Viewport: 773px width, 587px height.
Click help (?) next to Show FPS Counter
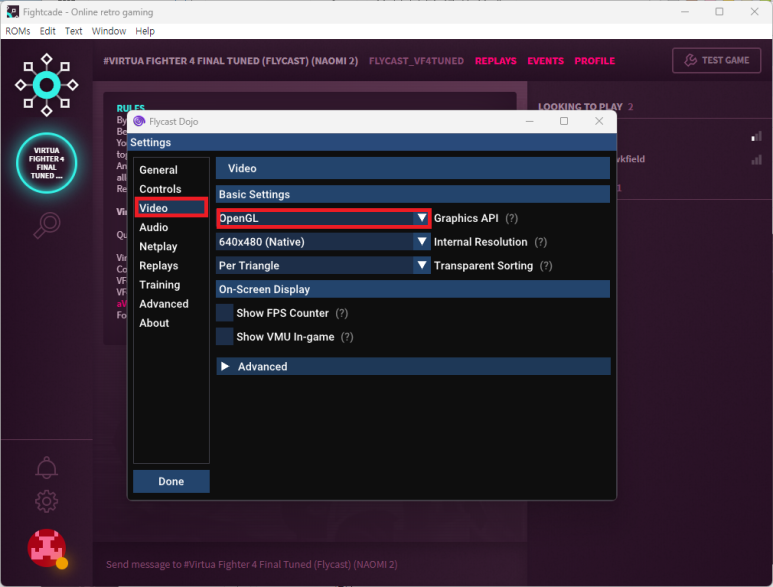[342, 313]
